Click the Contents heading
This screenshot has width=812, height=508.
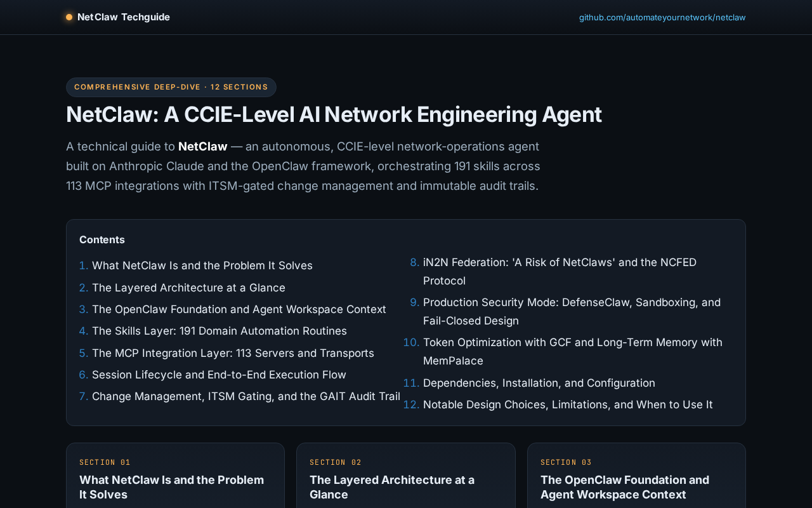(102, 239)
